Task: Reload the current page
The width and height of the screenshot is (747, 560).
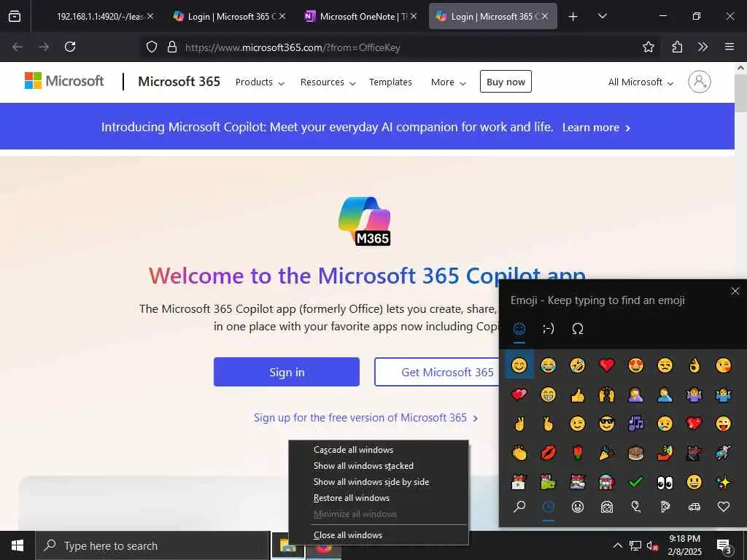Action: point(70,47)
